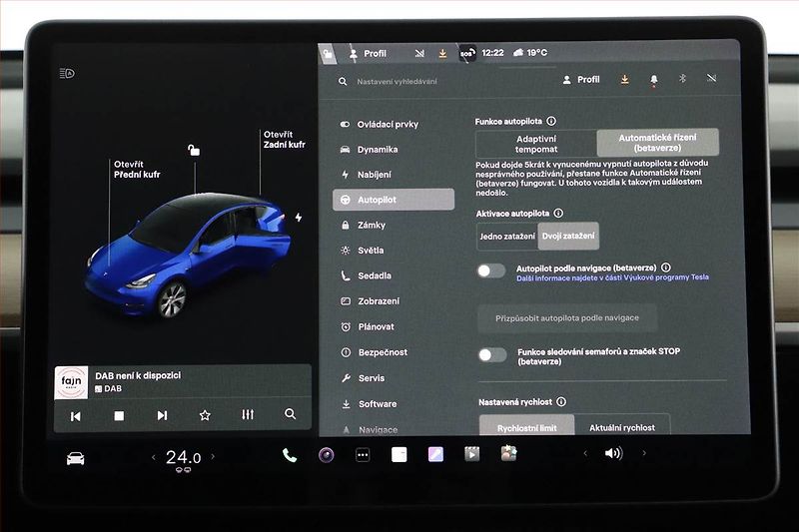The width and height of the screenshot is (799, 532).
Task: Click the 24.0 temperature display
Action: pos(183,457)
